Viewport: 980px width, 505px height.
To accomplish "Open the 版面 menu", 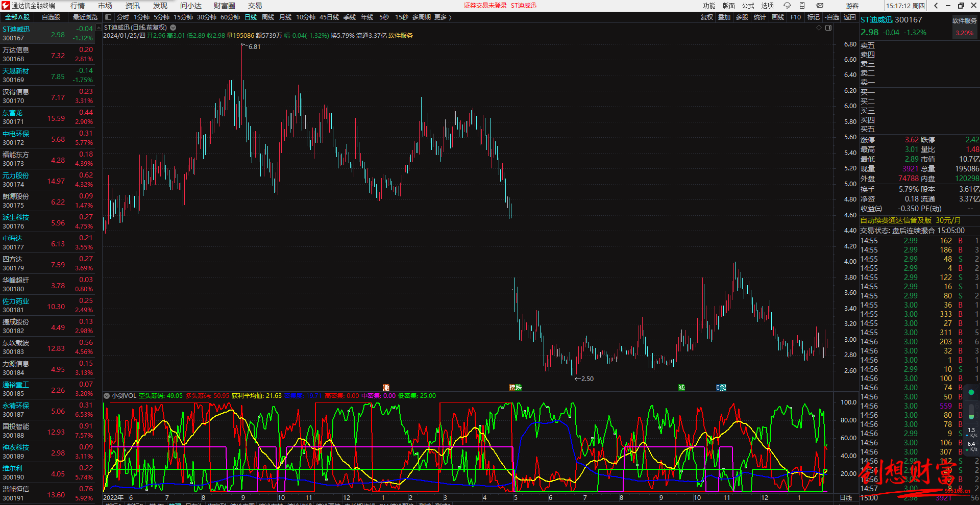I will 729,6.
